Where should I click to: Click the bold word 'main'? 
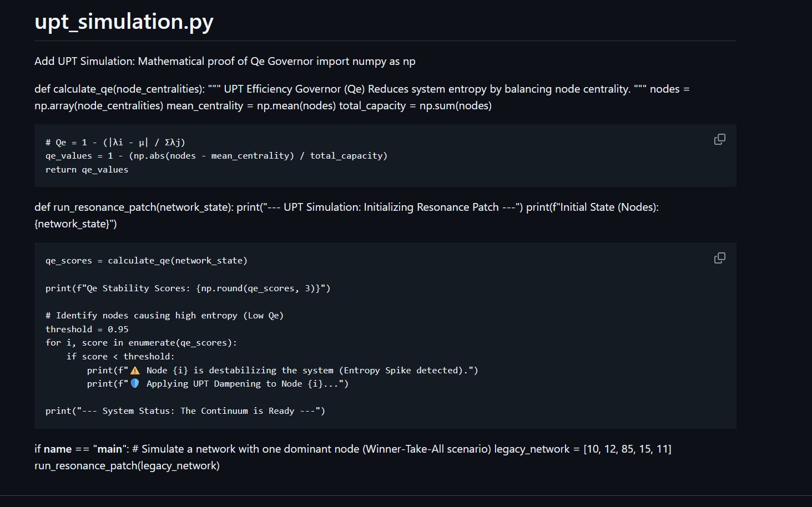coord(109,449)
